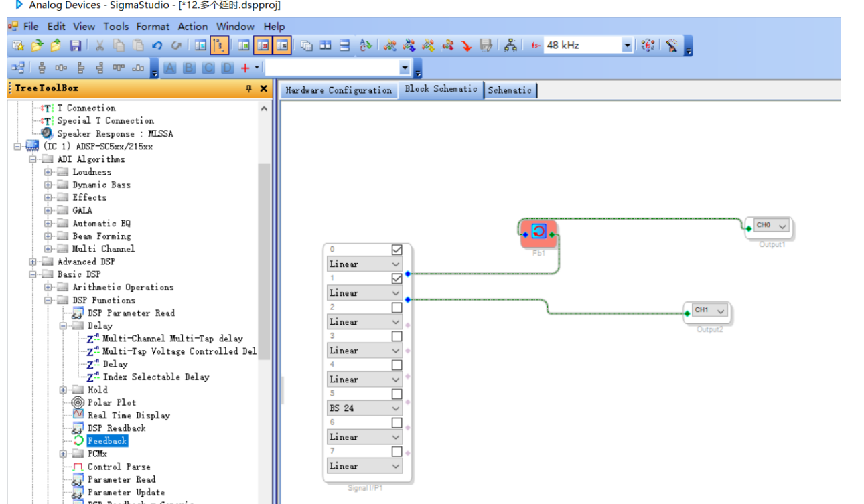Open the BS 24 format dropdown
The height and width of the screenshot is (504, 864).
click(364, 408)
